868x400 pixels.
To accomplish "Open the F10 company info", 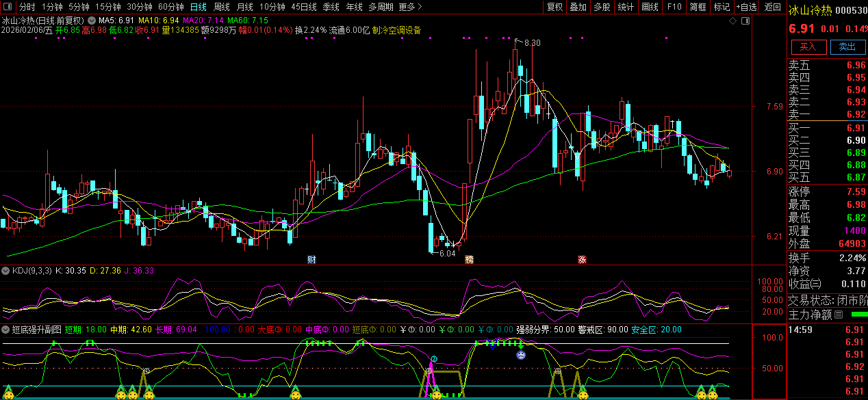I will (x=674, y=8).
